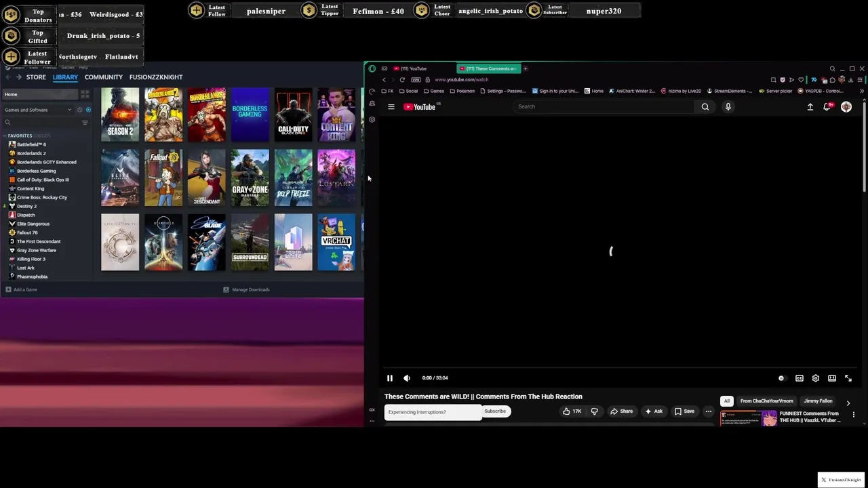Click the Home button in the Steam sidebar
Viewport: 868px width, 488px height.
[x=39, y=94]
